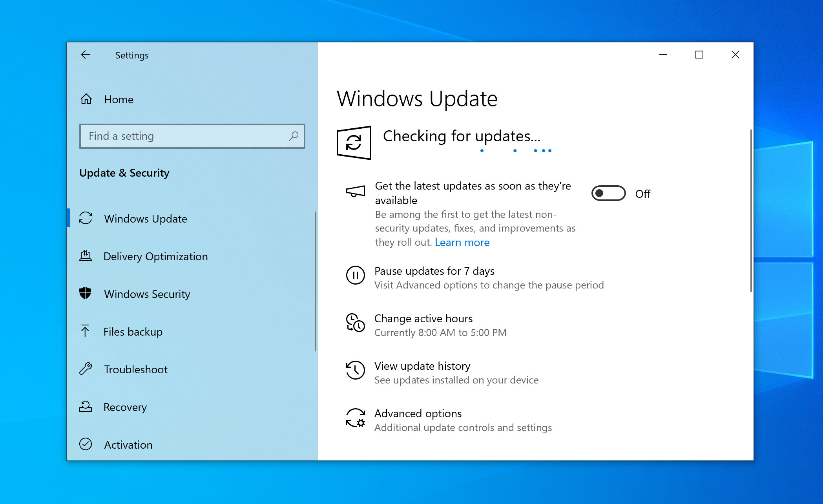Select the Windows Update sync arrows sidebar icon
Screen dimensions: 823x504
click(x=86, y=218)
